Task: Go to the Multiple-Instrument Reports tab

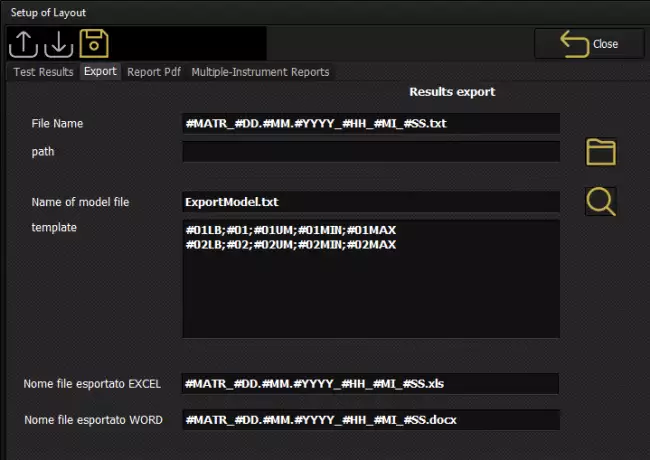Action: tap(260, 72)
